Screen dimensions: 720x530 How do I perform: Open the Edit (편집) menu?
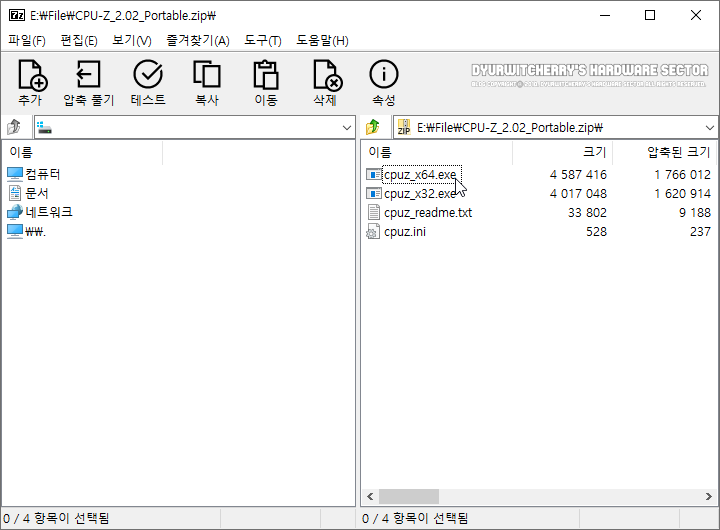pyautogui.click(x=79, y=40)
